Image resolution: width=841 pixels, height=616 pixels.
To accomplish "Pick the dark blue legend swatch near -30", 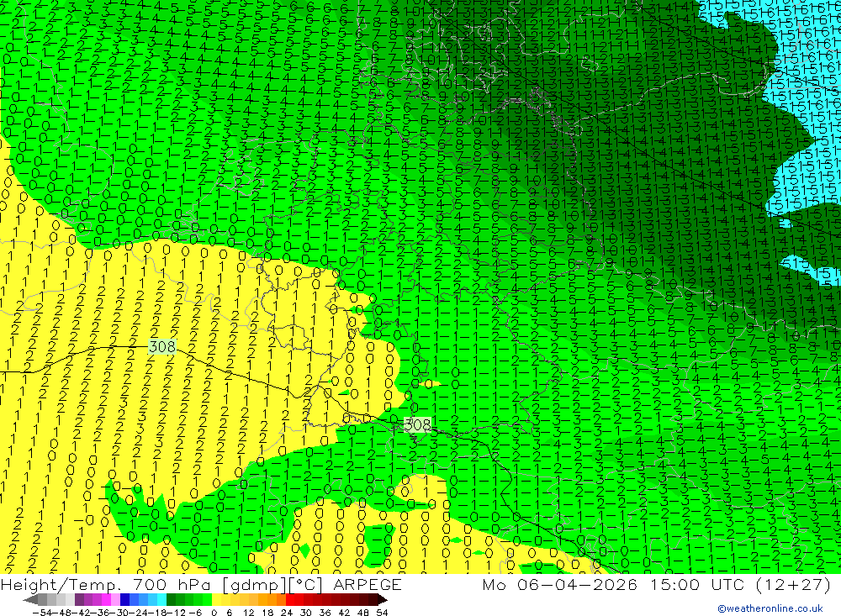I will (124, 599).
